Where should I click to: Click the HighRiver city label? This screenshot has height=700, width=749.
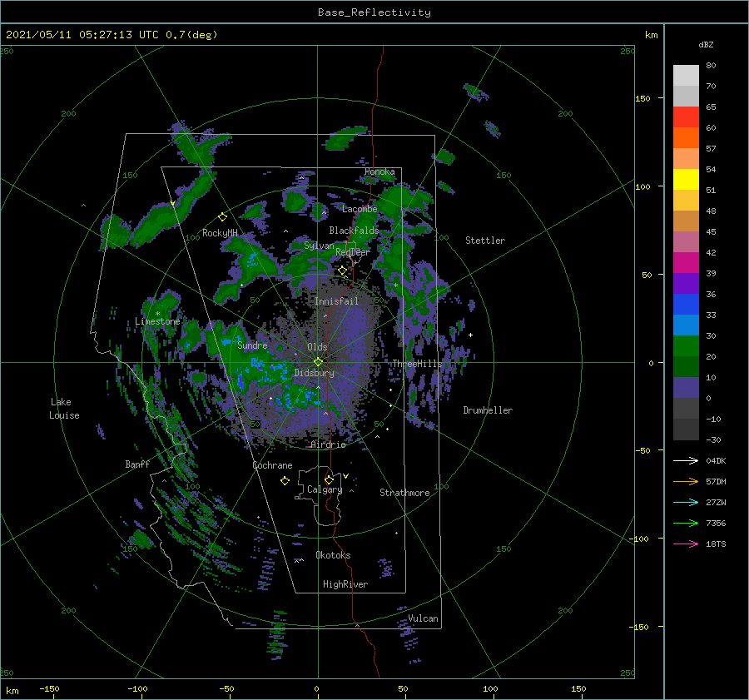[x=345, y=584]
